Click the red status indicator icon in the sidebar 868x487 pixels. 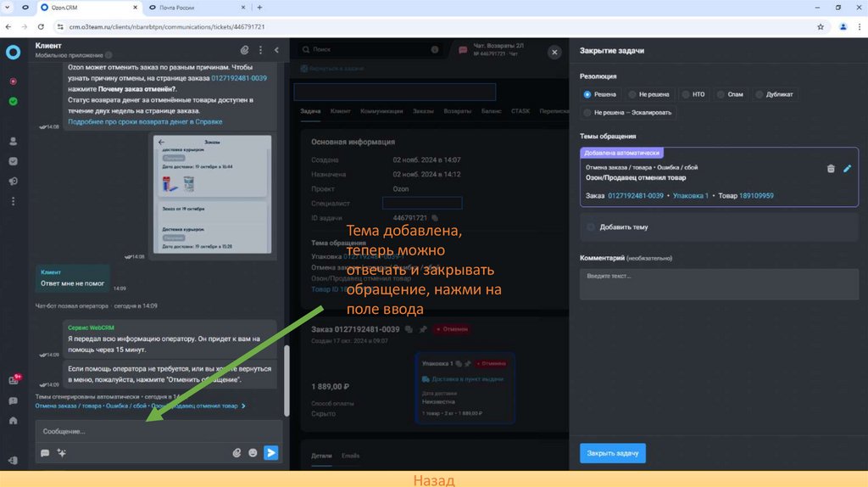pyautogui.click(x=14, y=81)
